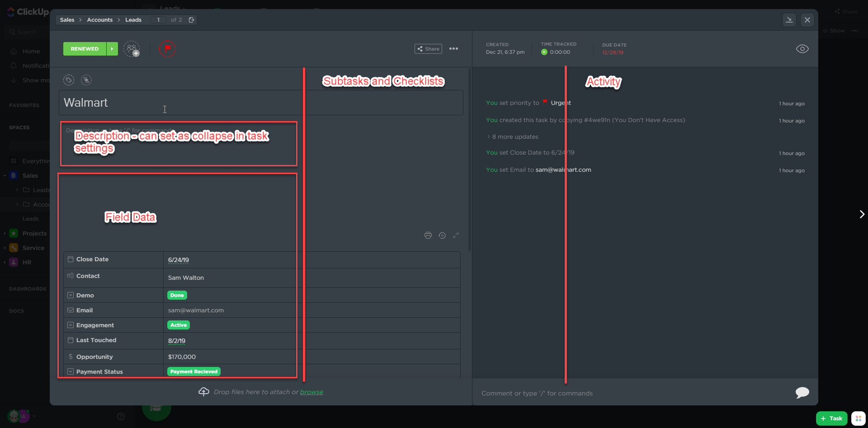
Task: Open field history clock icon
Action: click(x=442, y=235)
